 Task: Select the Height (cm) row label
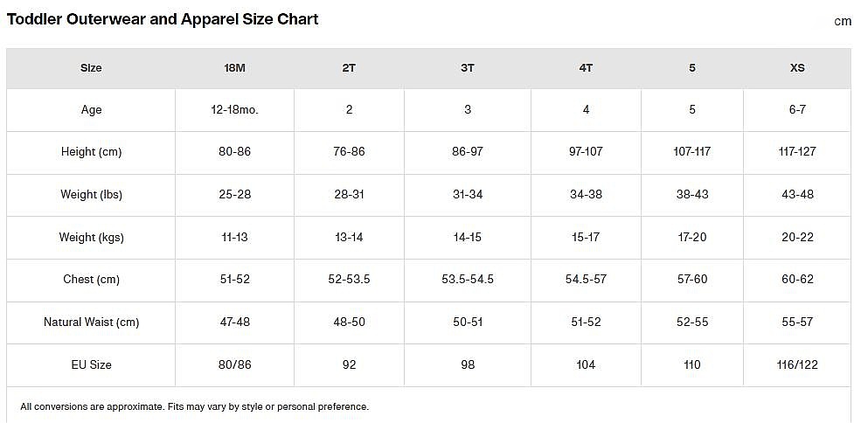91,152
